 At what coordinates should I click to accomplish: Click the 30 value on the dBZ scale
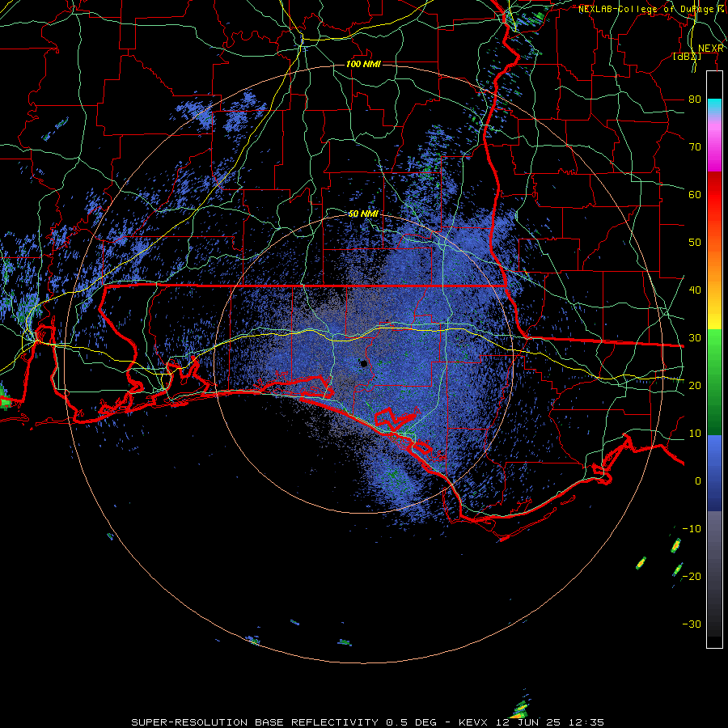695,338
